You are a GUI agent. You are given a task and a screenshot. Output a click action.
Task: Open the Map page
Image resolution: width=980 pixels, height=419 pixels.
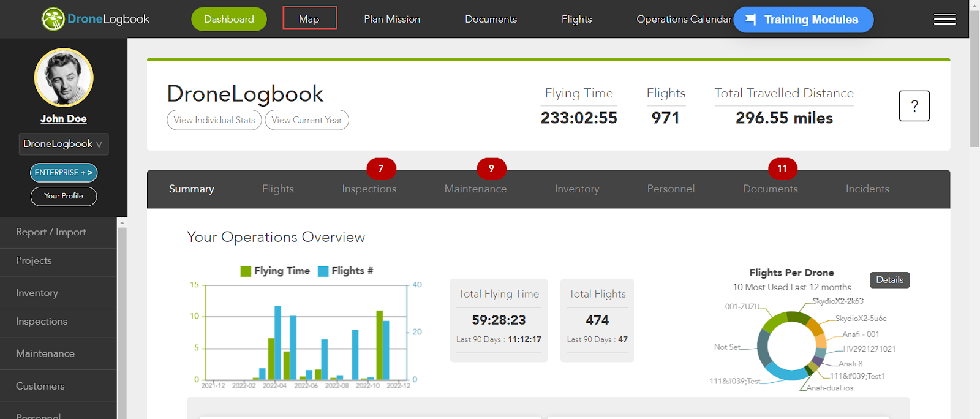pos(309,19)
